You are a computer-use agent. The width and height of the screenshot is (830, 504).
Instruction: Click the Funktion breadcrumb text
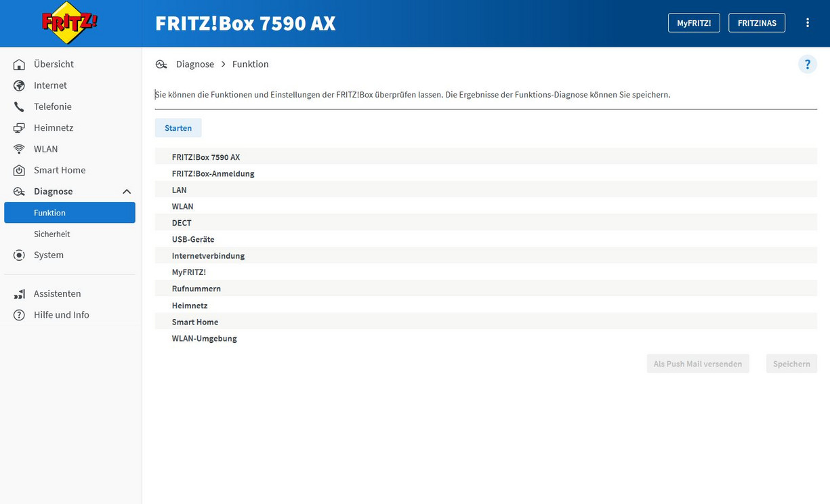coord(251,64)
